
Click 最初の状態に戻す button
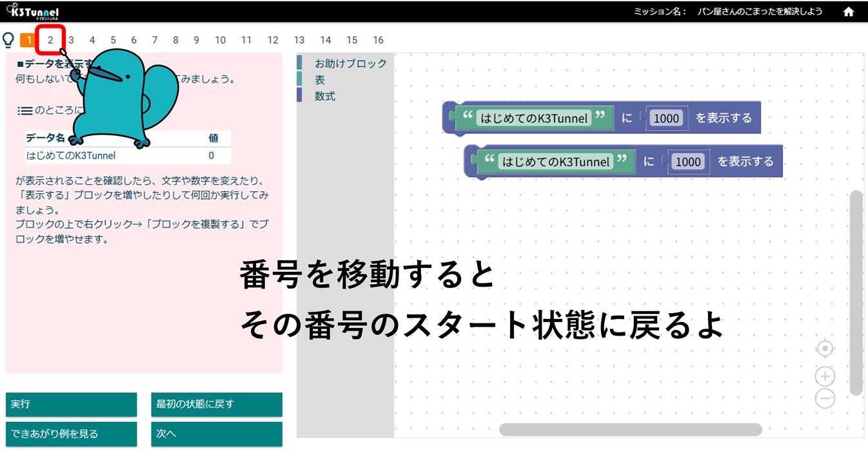(x=216, y=405)
